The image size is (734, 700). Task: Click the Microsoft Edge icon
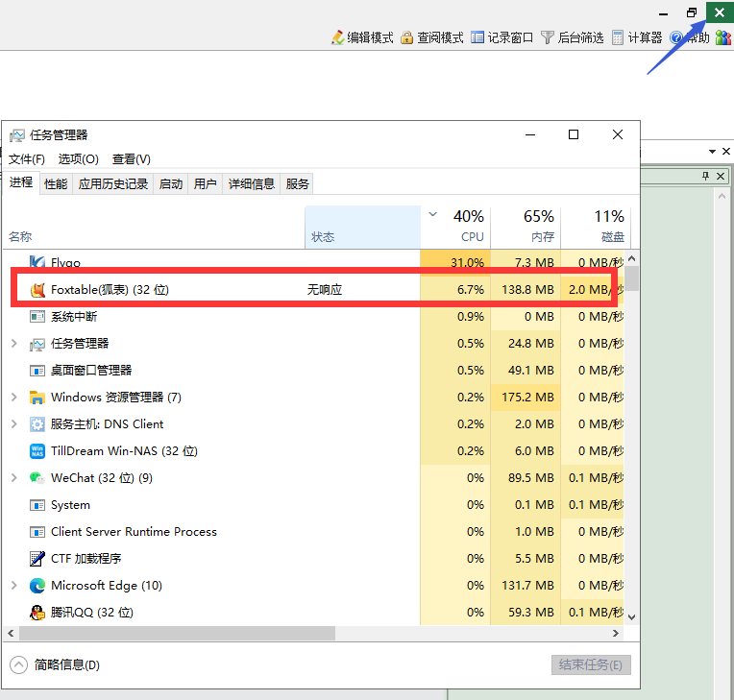pyautogui.click(x=37, y=586)
